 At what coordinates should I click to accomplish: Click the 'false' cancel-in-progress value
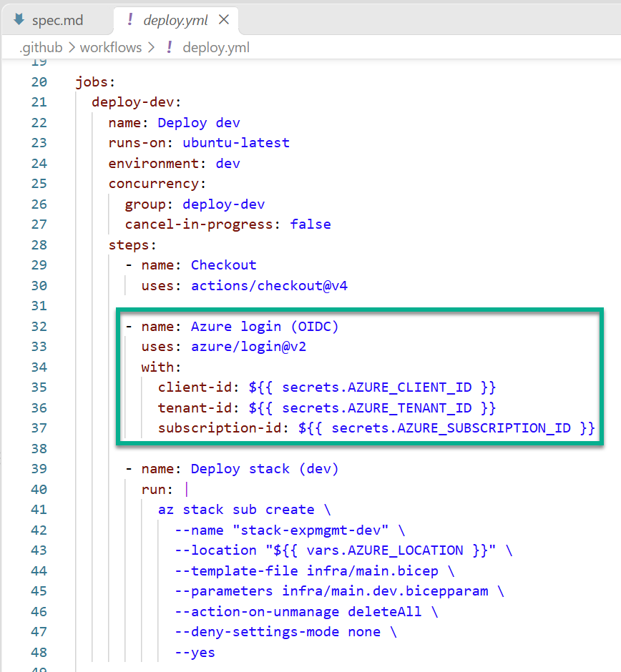click(x=310, y=224)
